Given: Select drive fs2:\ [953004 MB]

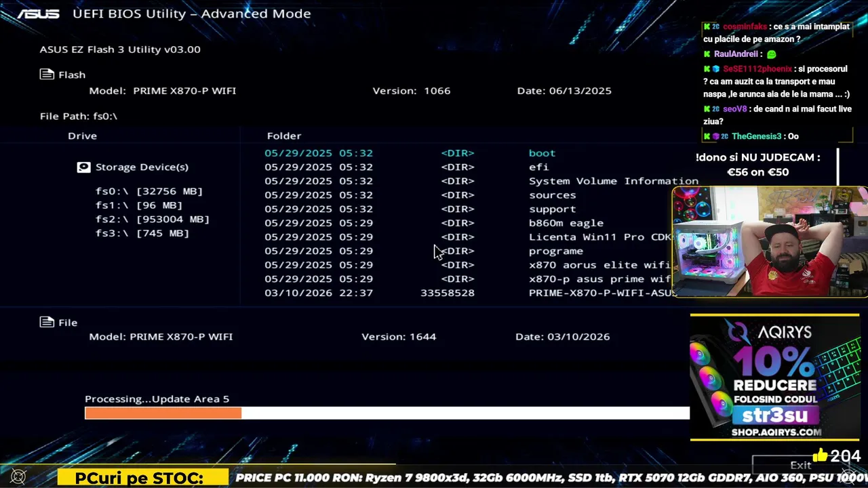Looking at the screenshot, I should (153, 219).
